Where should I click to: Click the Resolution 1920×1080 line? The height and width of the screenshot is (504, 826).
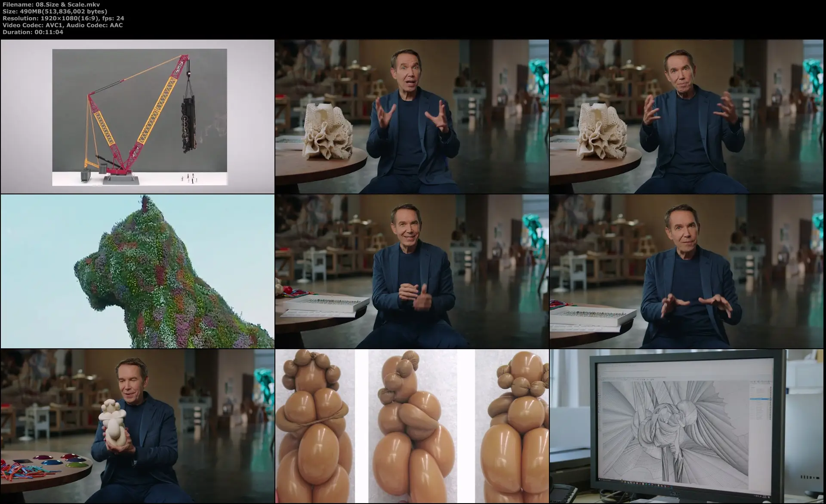pyautogui.click(x=63, y=18)
